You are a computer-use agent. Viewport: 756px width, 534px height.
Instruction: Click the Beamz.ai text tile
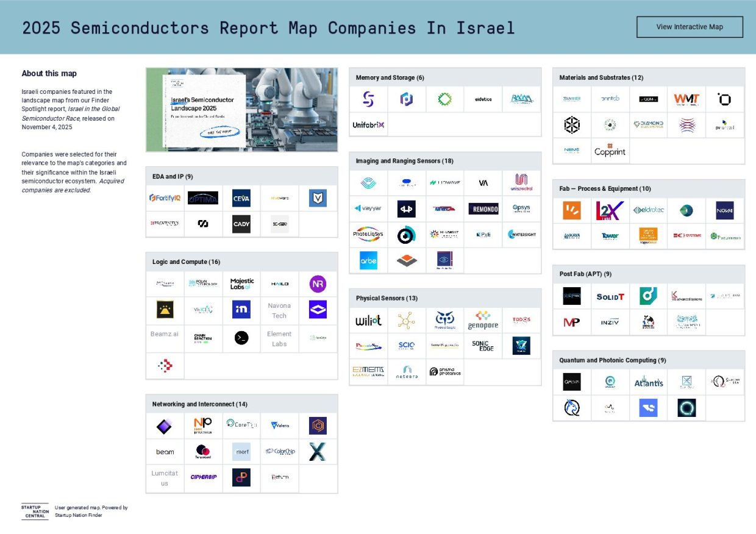165,334
